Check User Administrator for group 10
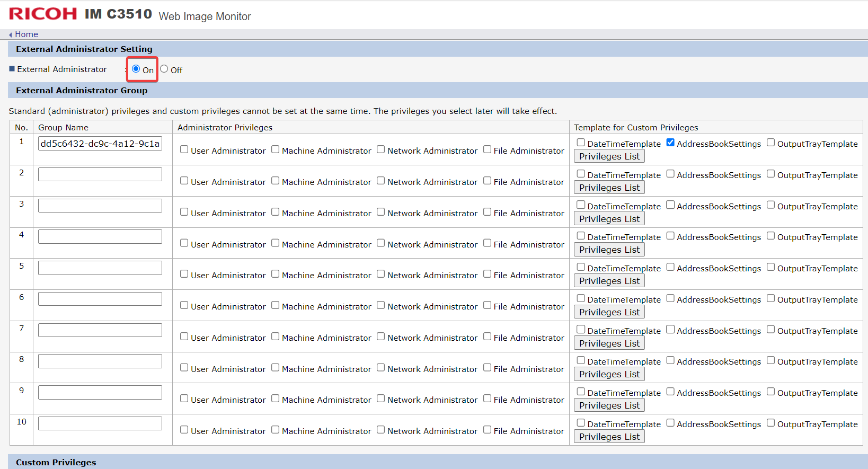The image size is (868, 469). tap(184, 430)
